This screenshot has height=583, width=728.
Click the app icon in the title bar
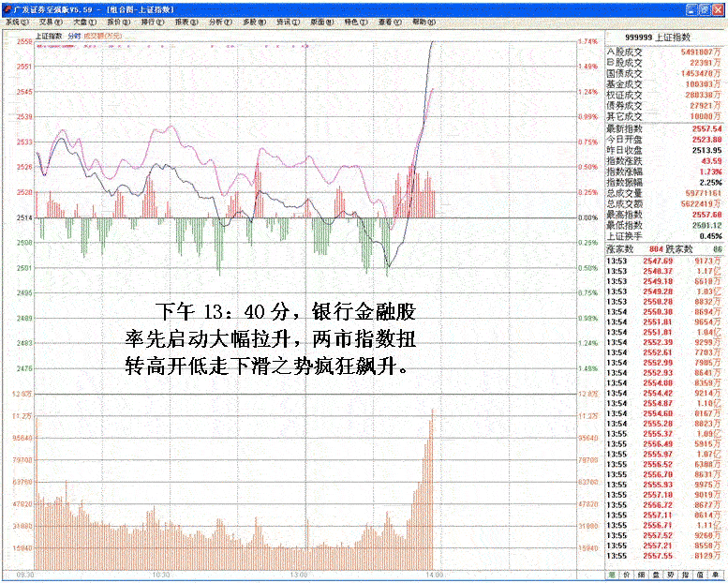click(8, 7)
